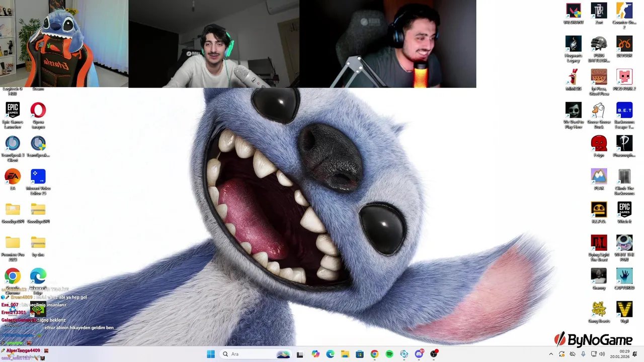Open Task View from the taskbar
The image size is (644, 362).
[300, 354]
